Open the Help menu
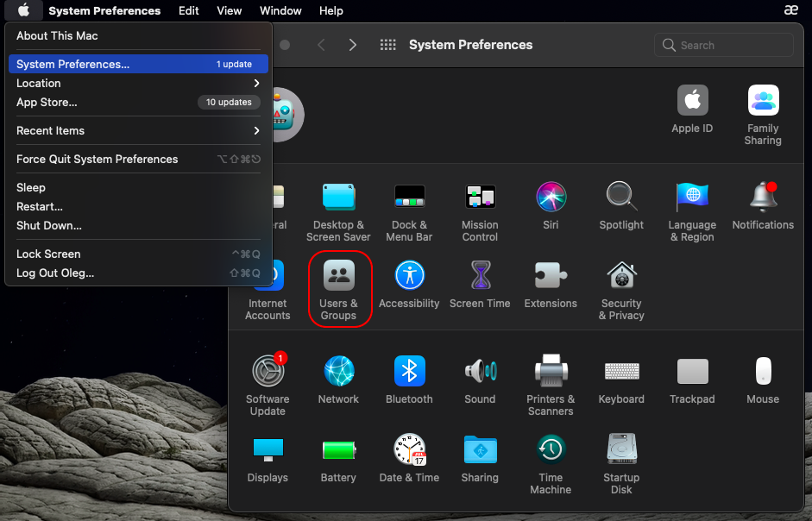This screenshot has width=812, height=521. click(x=330, y=10)
